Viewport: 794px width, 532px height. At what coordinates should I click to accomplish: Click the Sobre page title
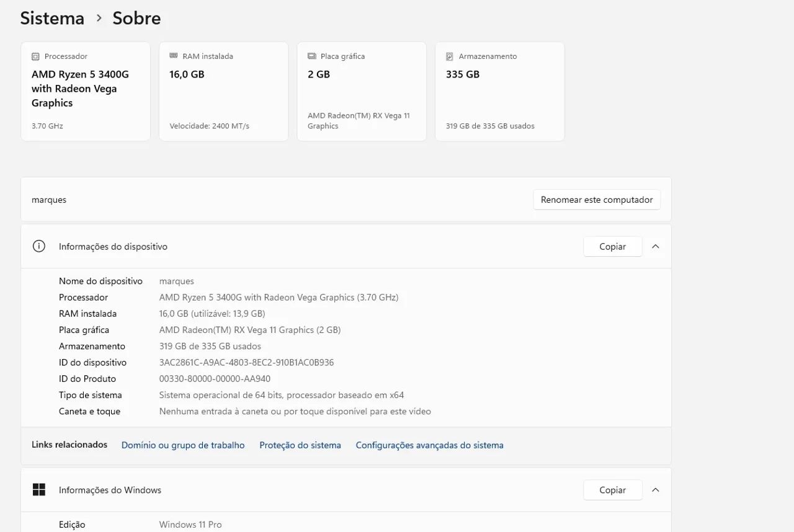tap(136, 18)
